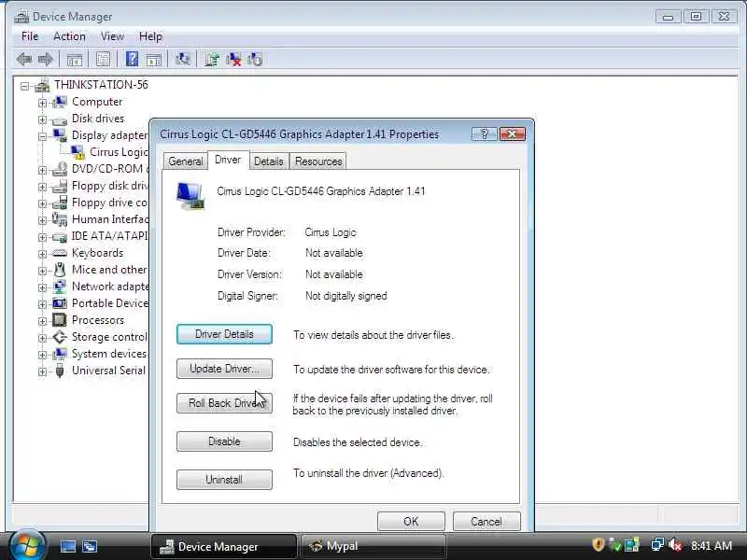Expand the DVD/CD-ROM drives node
Image resolution: width=747 pixels, height=560 pixels.
click(42, 170)
